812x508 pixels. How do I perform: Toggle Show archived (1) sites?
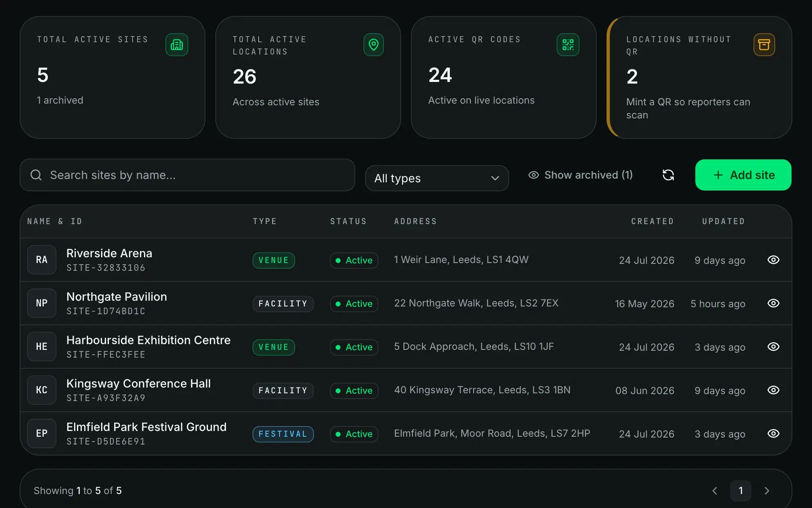(x=580, y=175)
